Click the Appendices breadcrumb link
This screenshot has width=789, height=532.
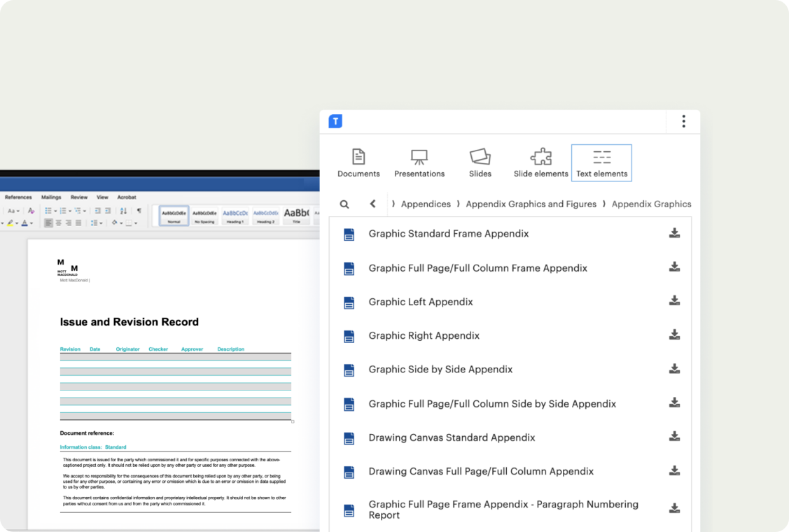425,204
